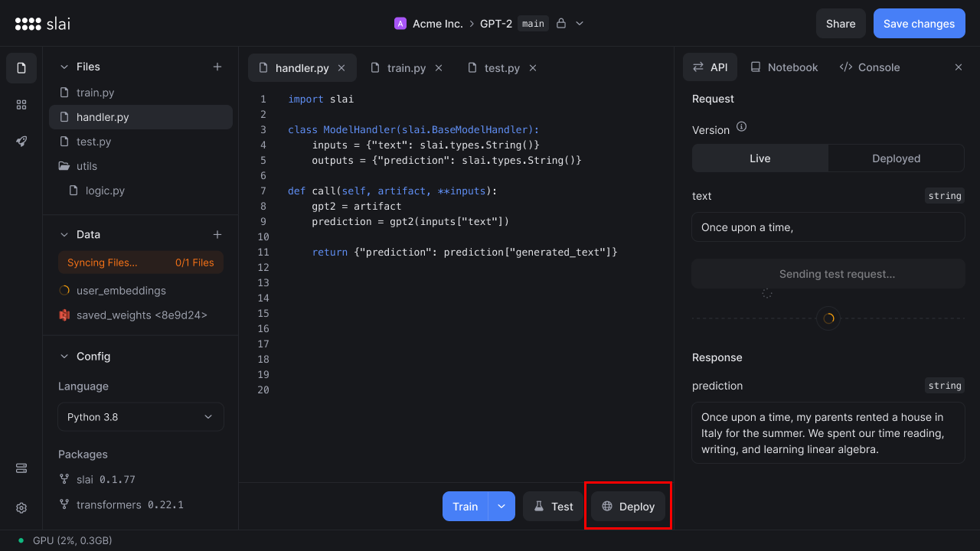Click the transformers package branch icon
This screenshot has height=551, width=980.
[x=64, y=504]
